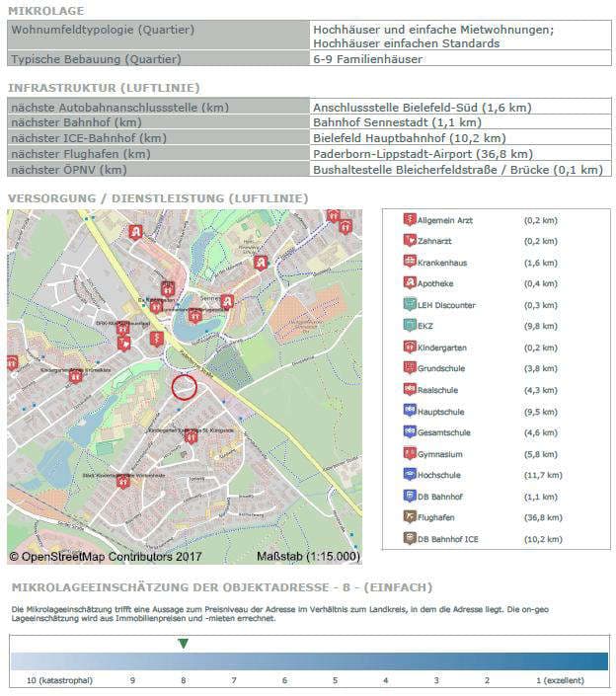Click the Gesamtschule legend icon

pyautogui.click(x=410, y=432)
